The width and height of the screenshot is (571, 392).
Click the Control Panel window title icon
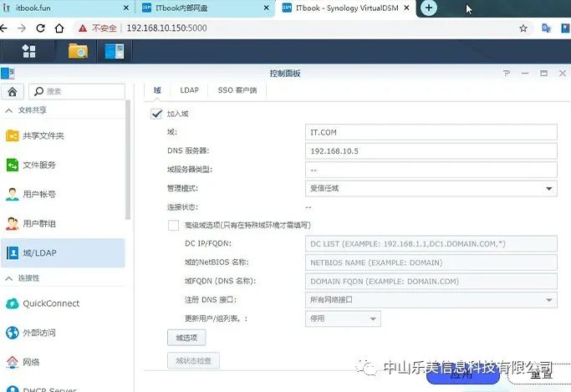(8, 74)
